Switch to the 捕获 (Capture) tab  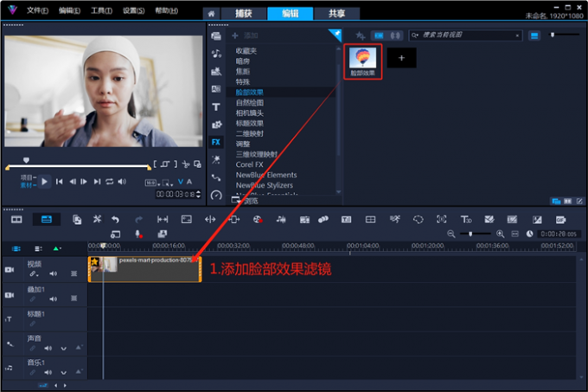pos(244,14)
